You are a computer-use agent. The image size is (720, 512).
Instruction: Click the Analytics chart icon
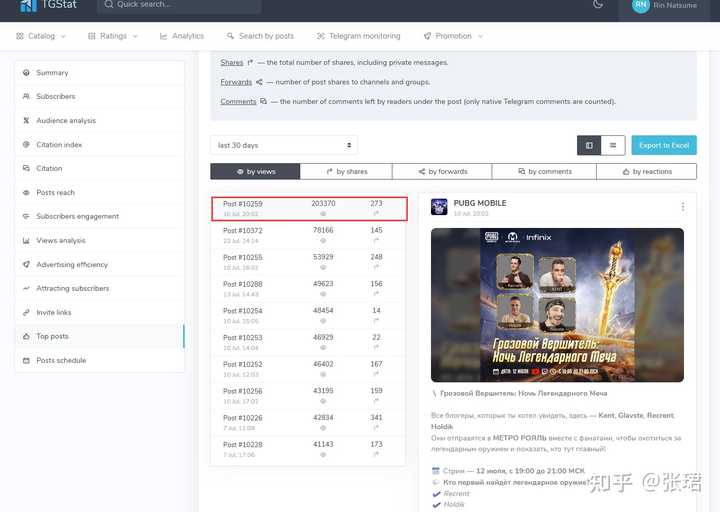163,36
